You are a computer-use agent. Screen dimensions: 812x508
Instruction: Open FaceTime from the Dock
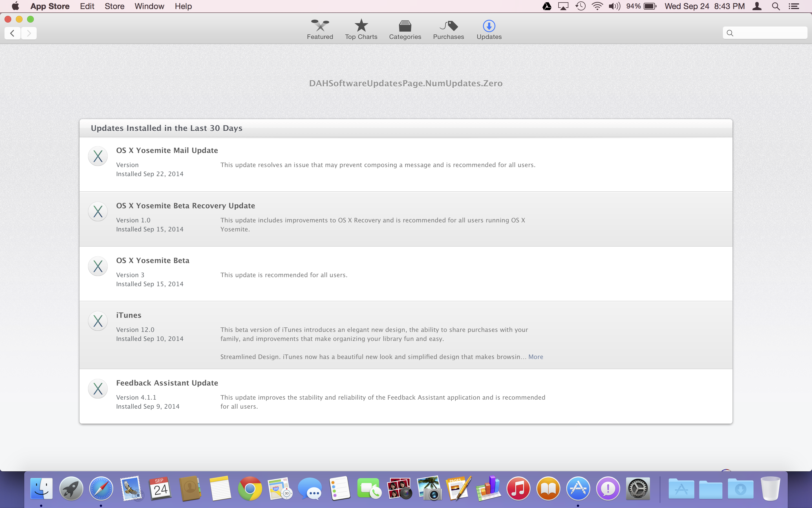click(369, 489)
